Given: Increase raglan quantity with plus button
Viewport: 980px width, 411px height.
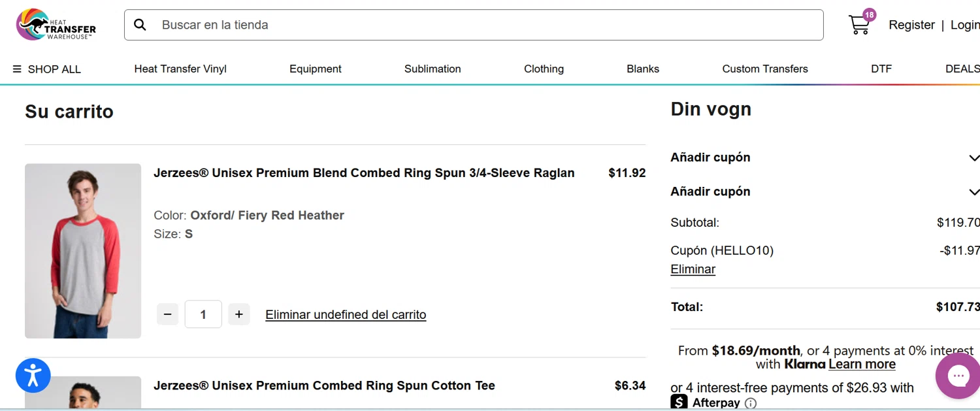Looking at the screenshot, I should pos(238,314).
